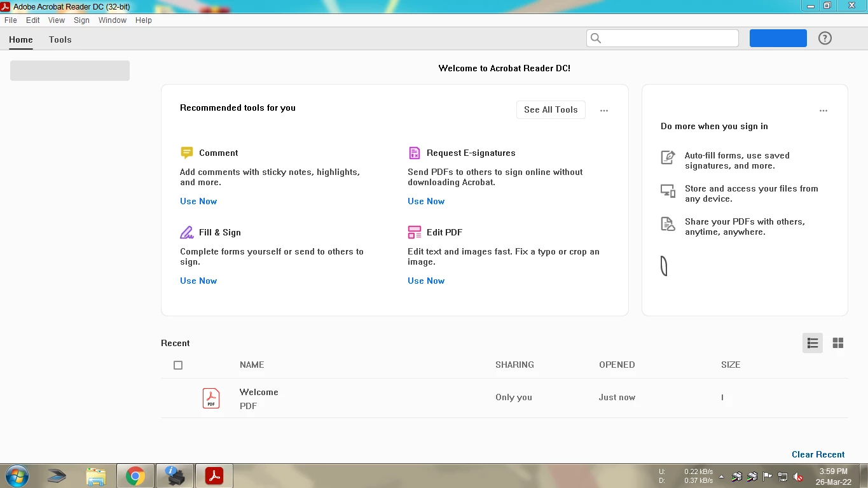Click the Request E-signatures icon
This screenshot has width=868, height=488.
pos(415,153)
